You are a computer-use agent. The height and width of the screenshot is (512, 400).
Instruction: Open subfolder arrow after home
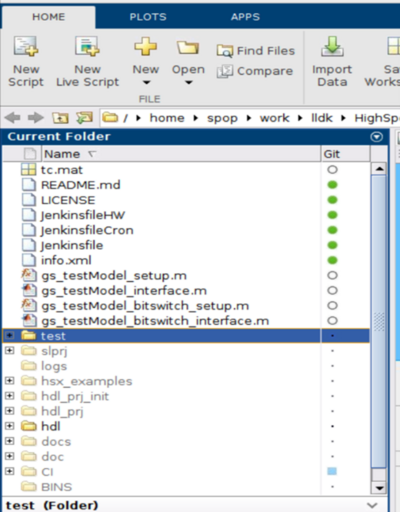pos(196,118)
